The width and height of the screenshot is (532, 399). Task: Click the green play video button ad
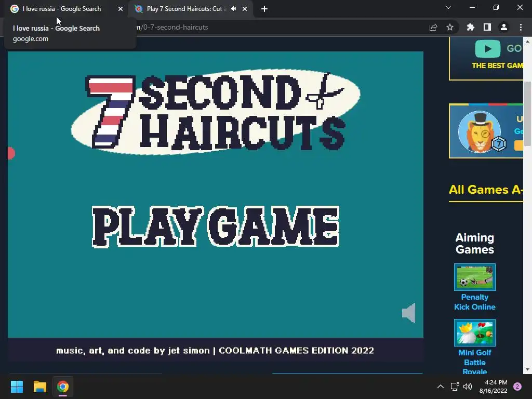point(487,49)
